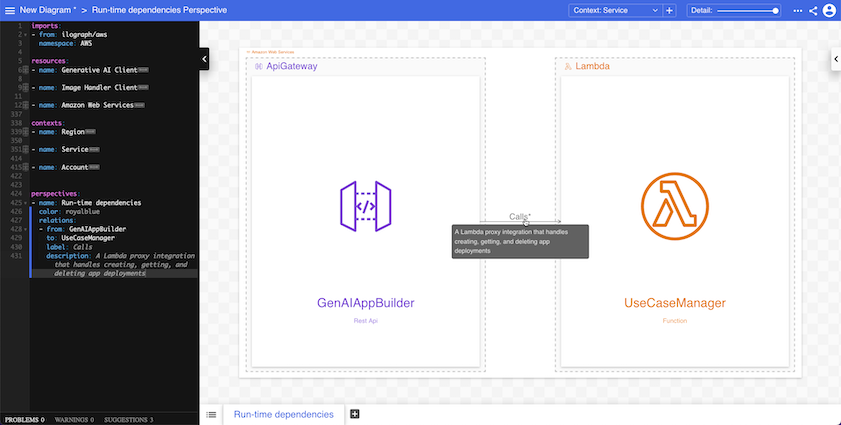Open the more options ellipsis menu
The width and height of the screenshot is (841, 425).
(797, 10)
